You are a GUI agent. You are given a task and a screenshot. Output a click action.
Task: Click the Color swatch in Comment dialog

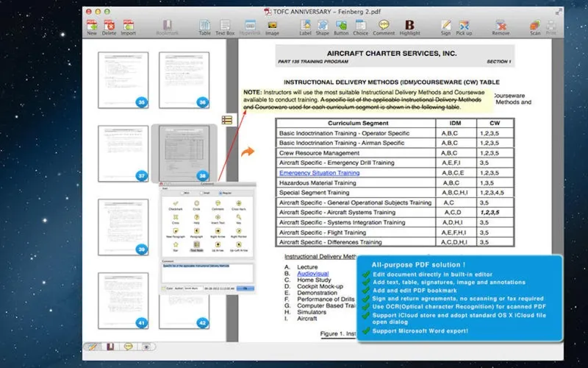165,289
